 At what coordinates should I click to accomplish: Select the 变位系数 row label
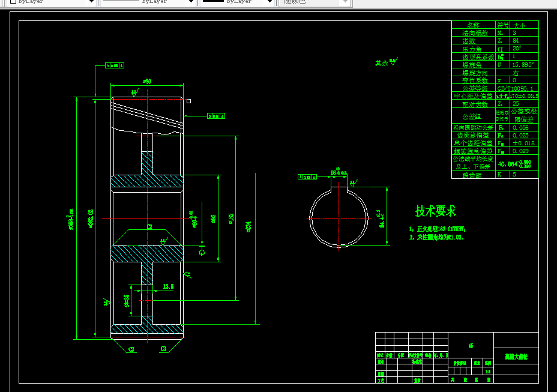pos(475,80)
